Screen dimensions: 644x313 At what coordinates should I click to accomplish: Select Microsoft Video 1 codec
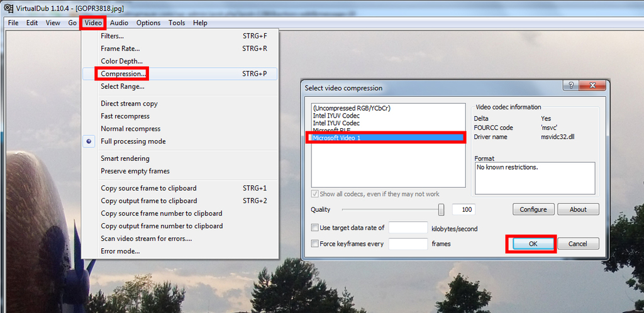point(388,138)
